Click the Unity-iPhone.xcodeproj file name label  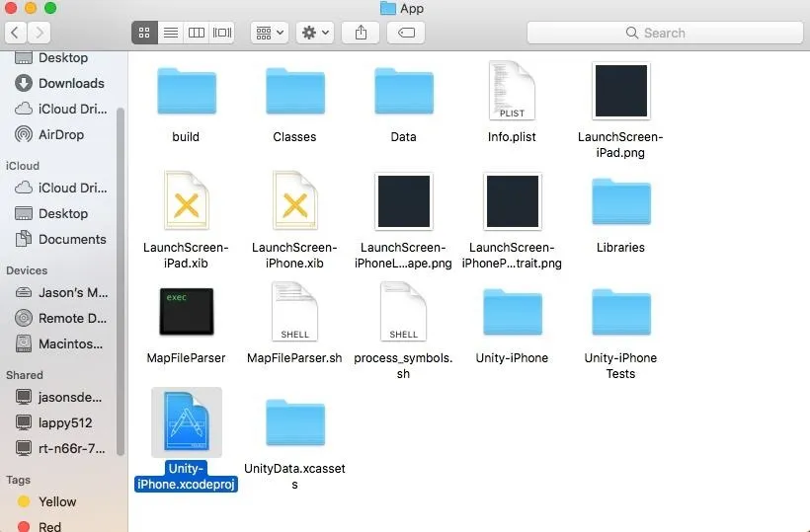[x=186, y=477]
